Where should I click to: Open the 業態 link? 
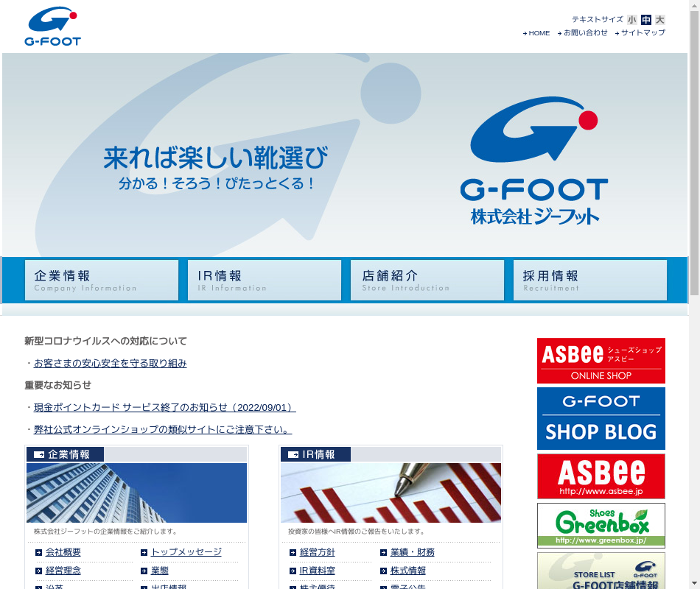tap(160, 571)
